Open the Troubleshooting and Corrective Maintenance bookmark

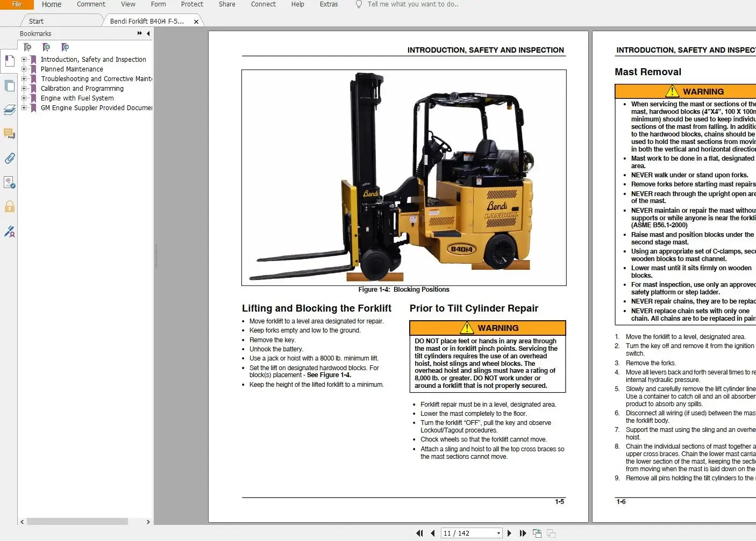97,78
